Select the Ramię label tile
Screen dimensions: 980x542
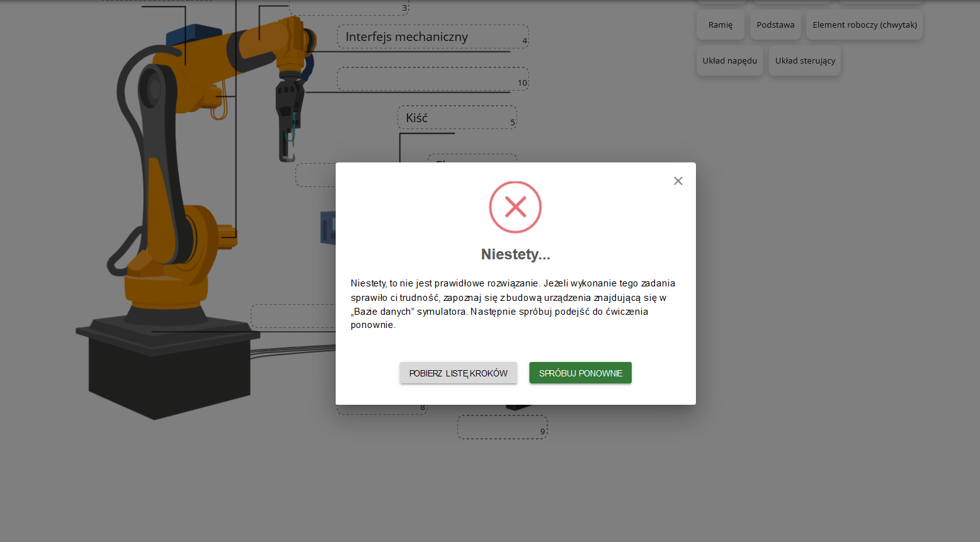tap(720, 25)
